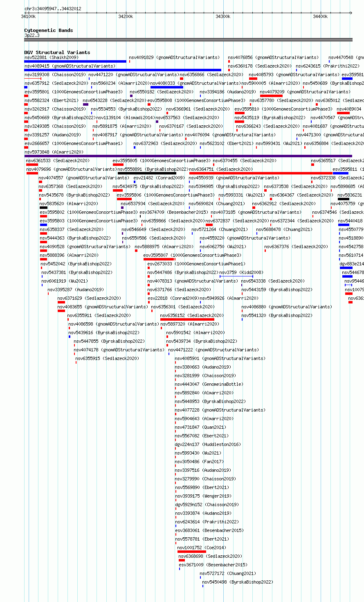Image resolution: width=364 pixels, height=602 pixels.
Task: Click the chr3:34095947..34432012 region label
Action: (53, 9)
